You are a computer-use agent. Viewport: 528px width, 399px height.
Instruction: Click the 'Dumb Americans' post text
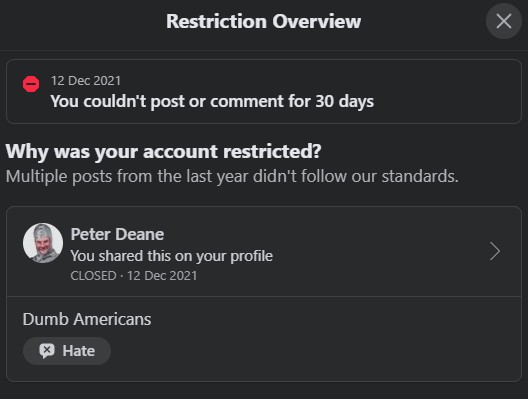(x=87, y=319)
